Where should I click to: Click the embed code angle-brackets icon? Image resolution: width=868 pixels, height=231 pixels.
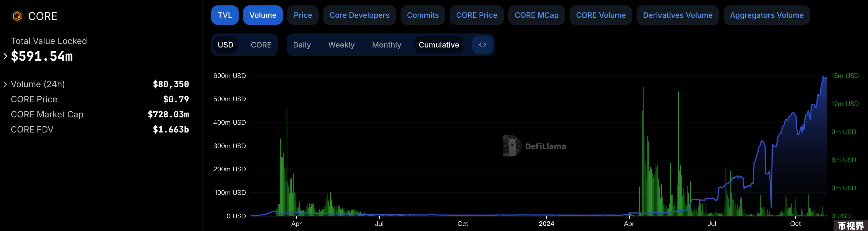pos(482,45)
